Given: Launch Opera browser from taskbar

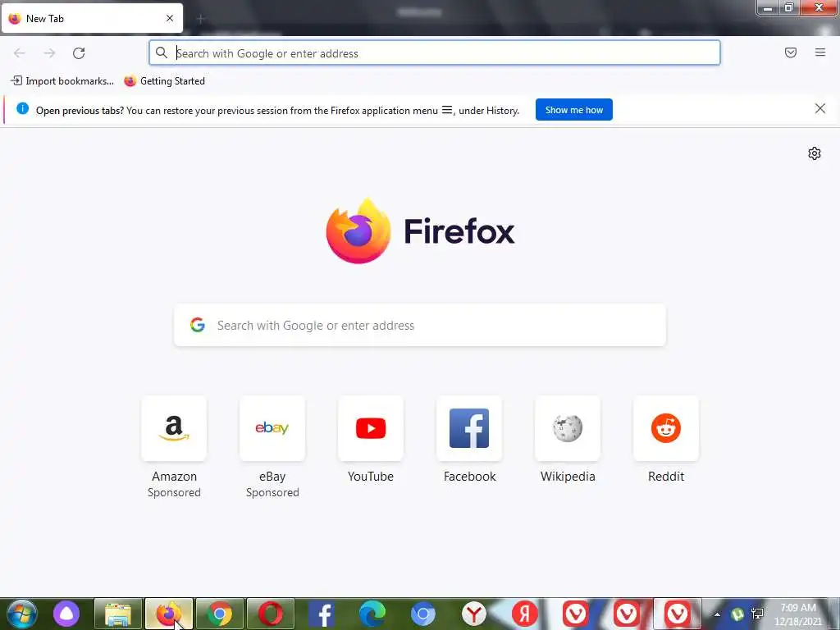Looking at the screenshot, I should 271,614.
